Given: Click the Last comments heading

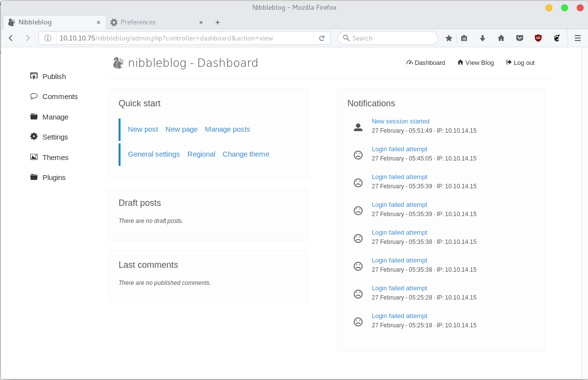Looking at the screenshot, I should [x=148, y=265].
